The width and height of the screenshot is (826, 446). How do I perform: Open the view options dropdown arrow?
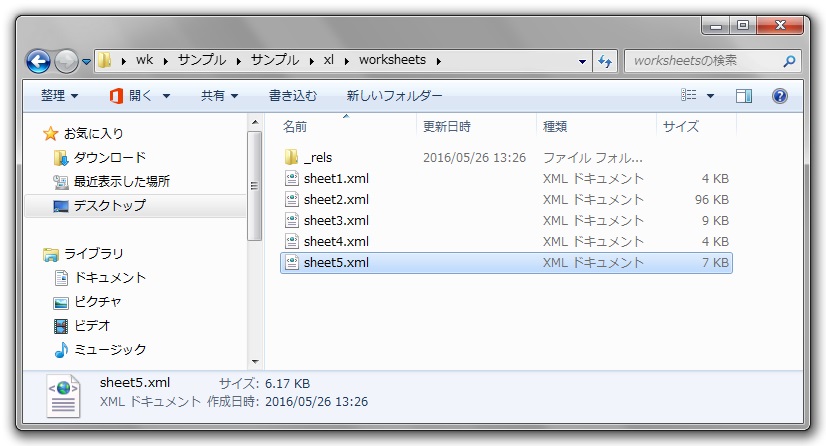710,96
